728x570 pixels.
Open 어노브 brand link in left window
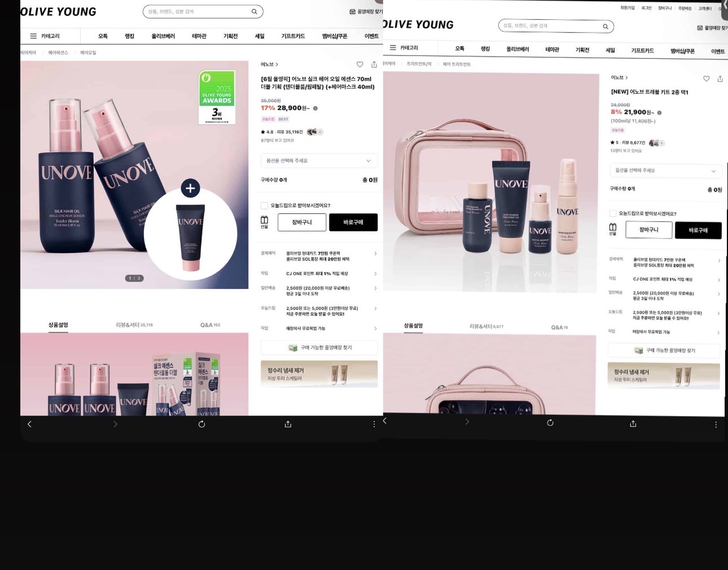point(269,64)
